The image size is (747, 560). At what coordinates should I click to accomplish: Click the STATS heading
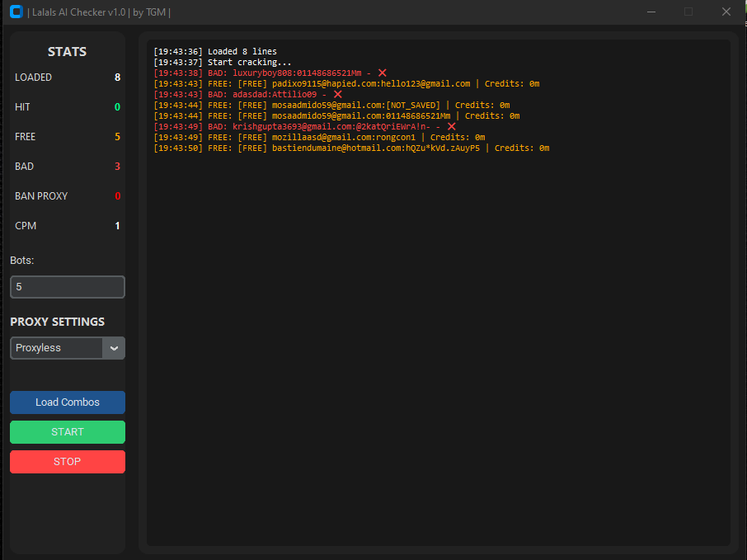pyautogui.click(x=67, y=51)
